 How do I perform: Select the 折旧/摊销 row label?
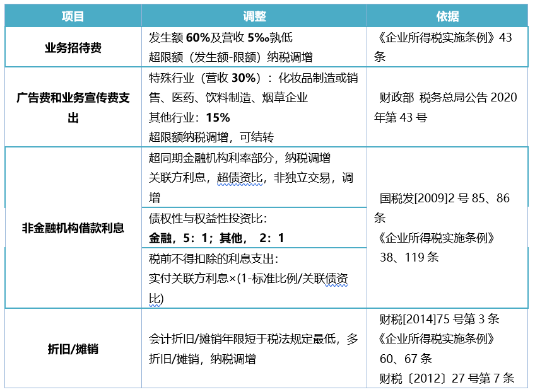(73, 349)
